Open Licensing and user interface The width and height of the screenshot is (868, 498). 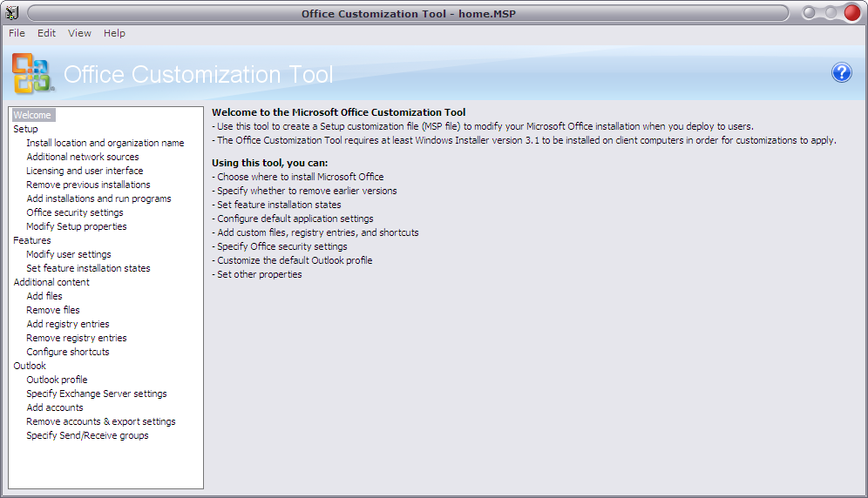[85, 171]
